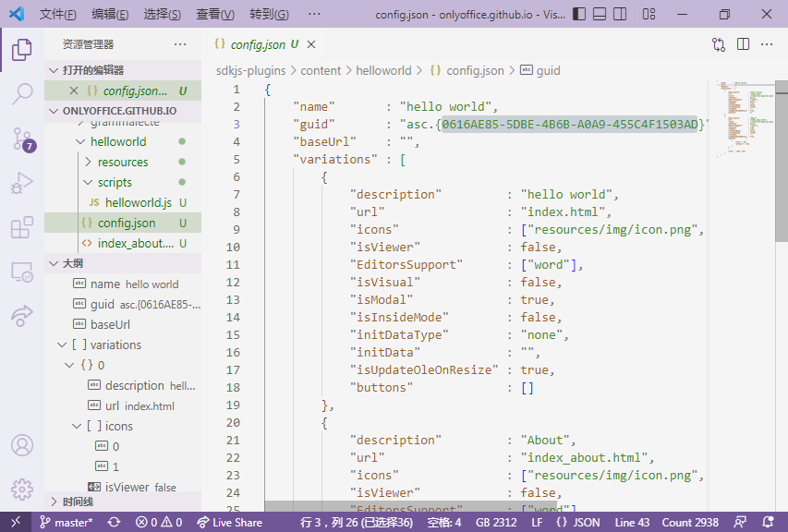
Task: Click the remote window status icon
Action: (16, 522)
